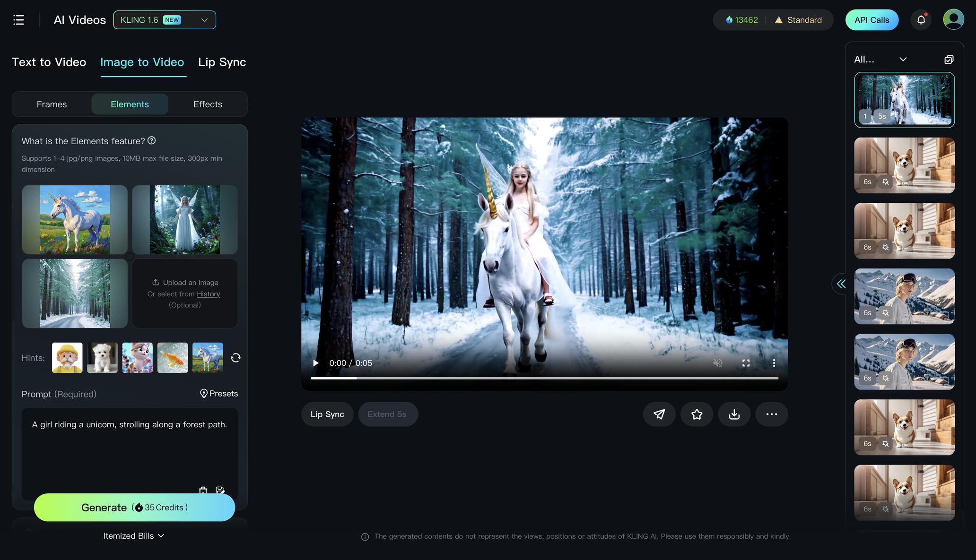Switch to the Effects tab
The image size is (976, 560).
pyautogui.click(x=208, y=104)
